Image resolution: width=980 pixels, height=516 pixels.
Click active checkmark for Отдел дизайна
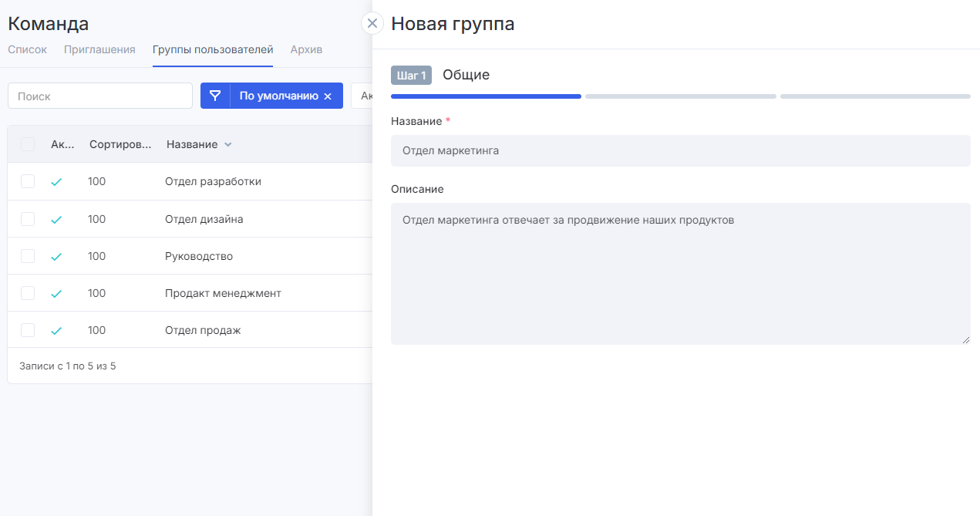56,219
